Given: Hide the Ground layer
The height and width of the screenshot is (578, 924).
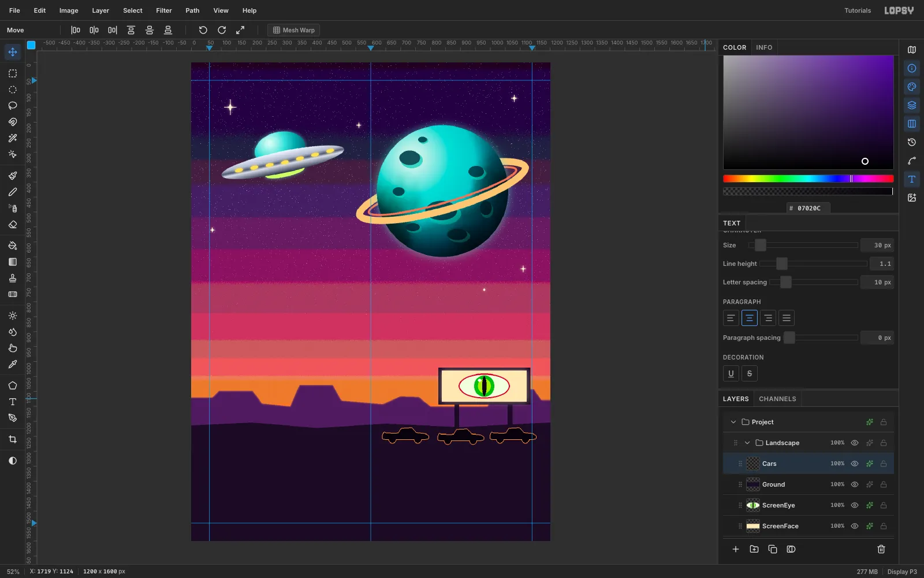Looking at the screenshot, I should click(855, 484).
